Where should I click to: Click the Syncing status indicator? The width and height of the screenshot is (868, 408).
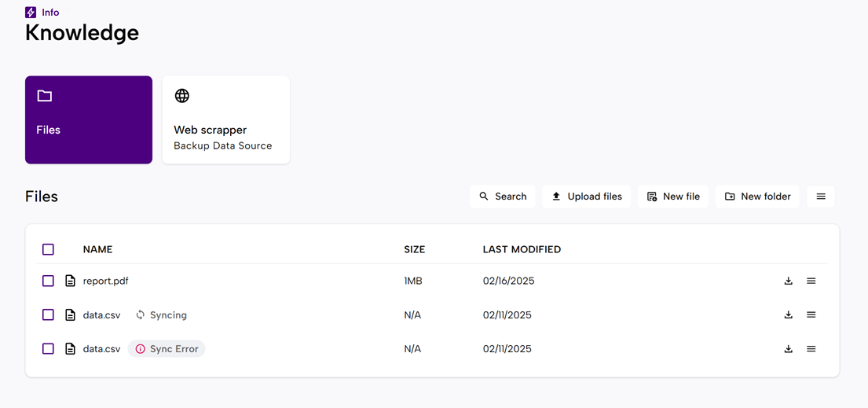[162, 315]
